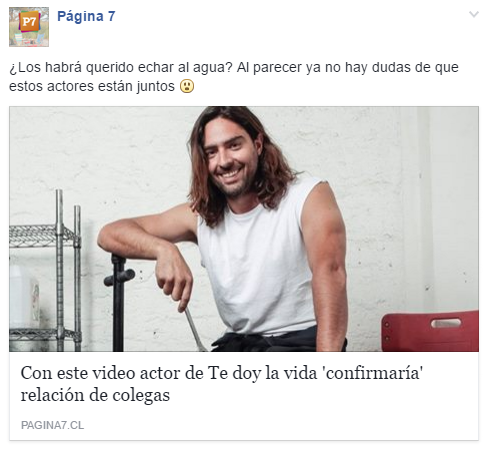Click the Página 7 profile avatar
This screenshot has width=490, height=453.
coord(29,27)
